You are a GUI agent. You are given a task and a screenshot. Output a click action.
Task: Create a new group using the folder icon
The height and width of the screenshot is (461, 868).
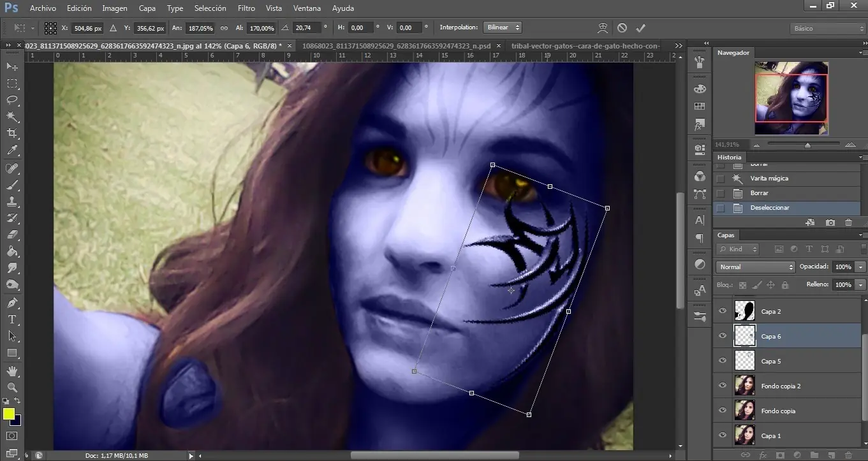click(814, 455)
